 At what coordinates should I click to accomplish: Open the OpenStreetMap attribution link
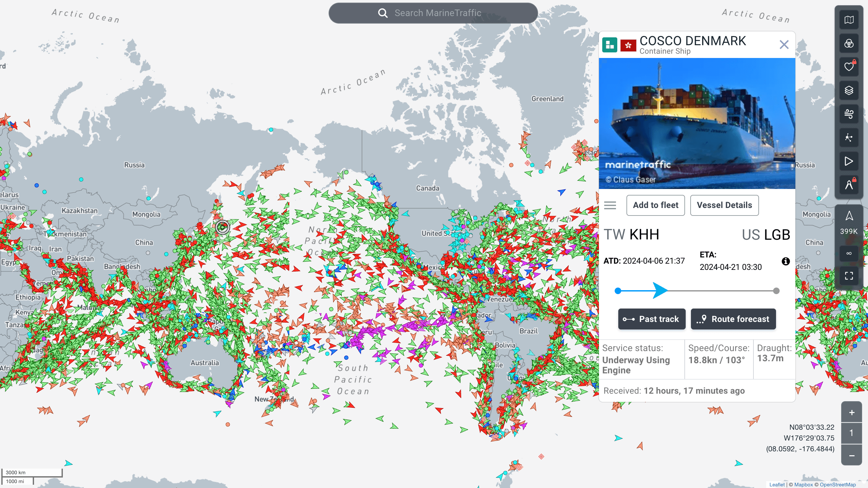click(x=837, y=485)
